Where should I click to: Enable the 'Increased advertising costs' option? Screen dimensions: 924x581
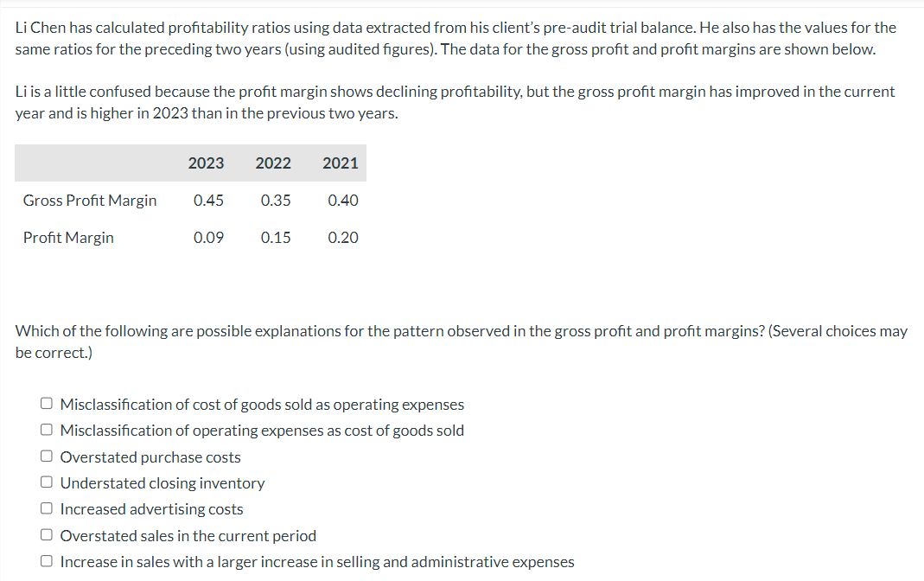click(46, 507)
